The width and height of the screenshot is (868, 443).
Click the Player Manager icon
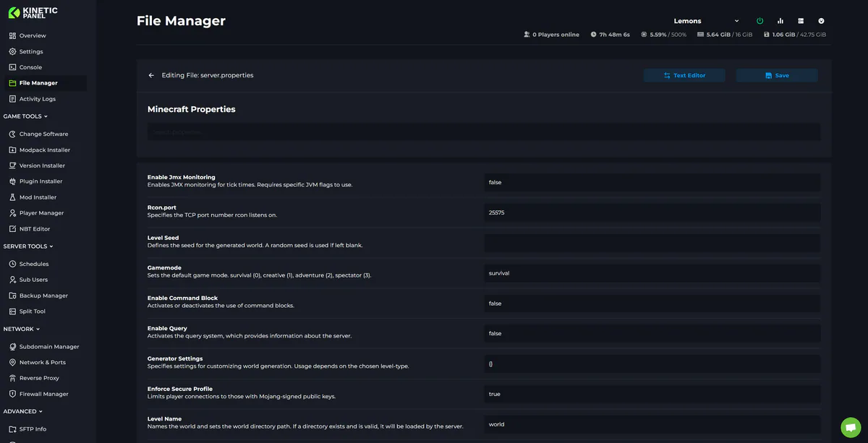coord(12,213)
